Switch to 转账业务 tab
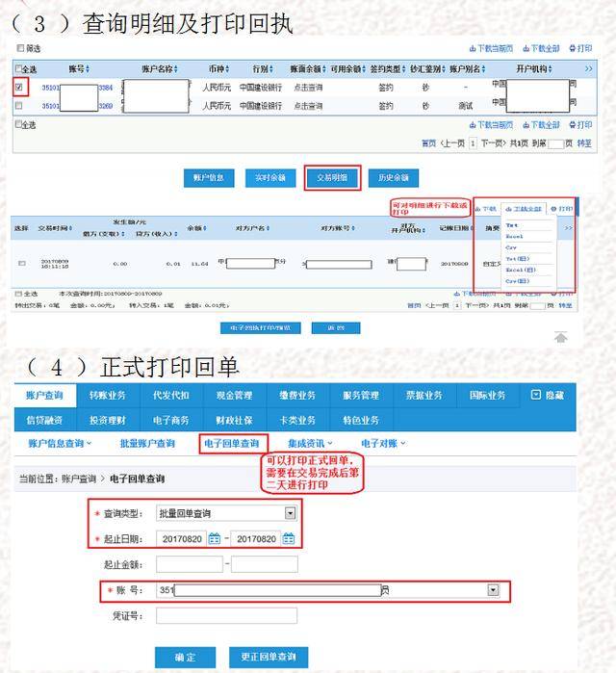616x673 pixels. pyautogui.click(x=108, y=396)
